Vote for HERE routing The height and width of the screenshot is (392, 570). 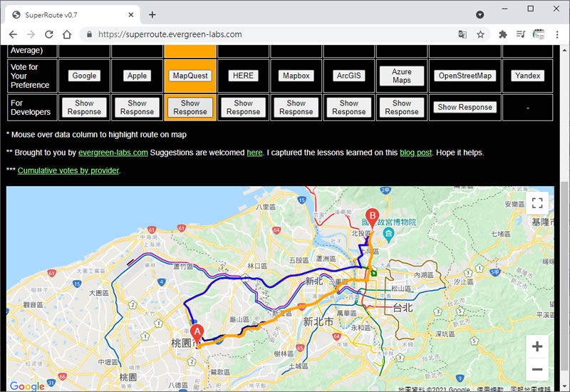[243, 76]
